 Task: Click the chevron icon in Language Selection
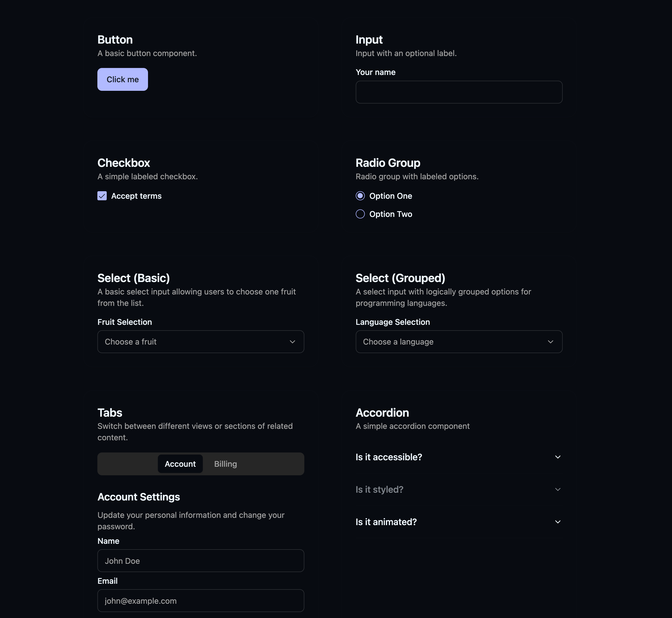(x=550, y=342)
